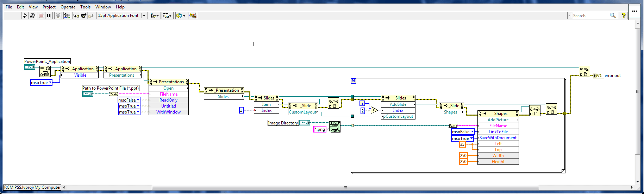Click inside the Search input field
Image resolution: width=644 pixels, height=194 pixels.
pyautogui.click(x=590, y=15)
